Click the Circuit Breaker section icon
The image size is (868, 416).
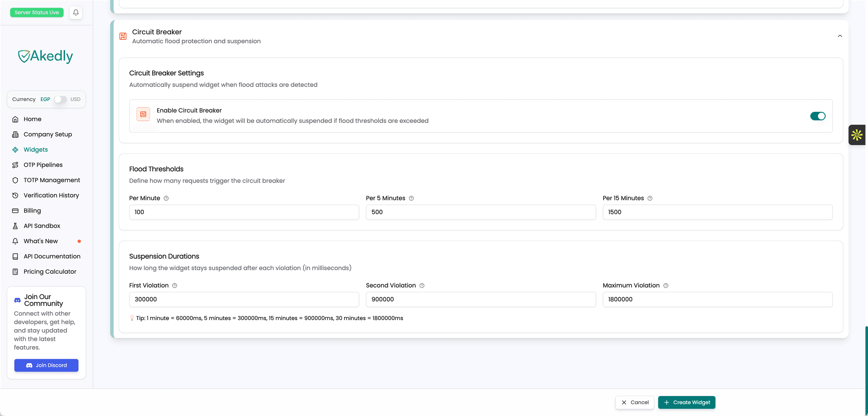(123, 36)
